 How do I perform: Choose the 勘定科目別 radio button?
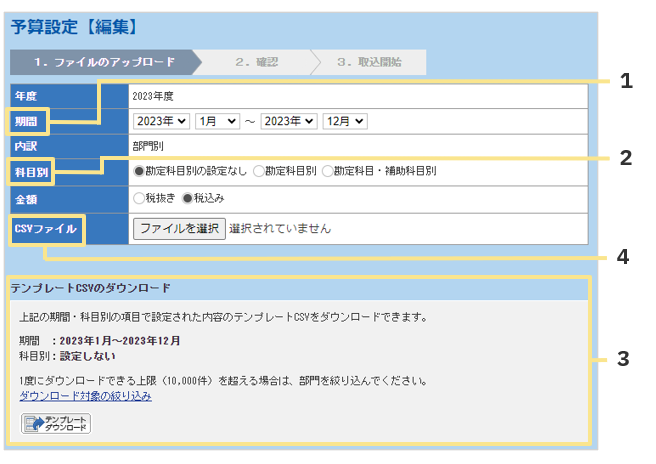258,171
